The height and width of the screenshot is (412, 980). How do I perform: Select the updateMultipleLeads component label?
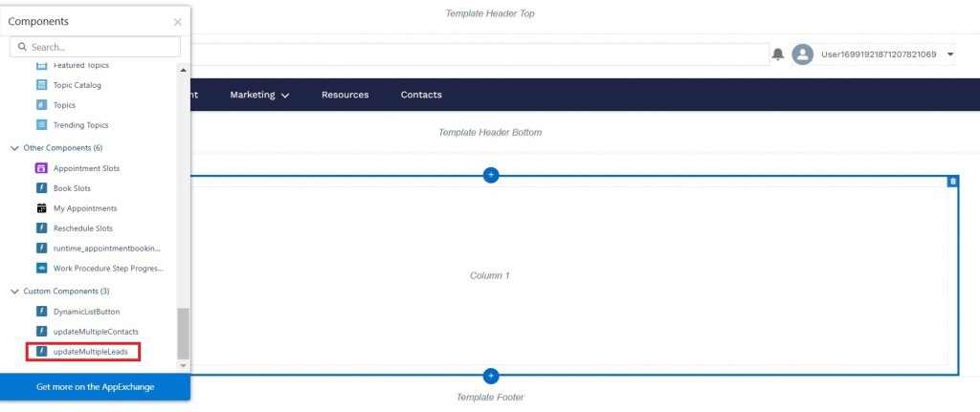click(91, 352)
